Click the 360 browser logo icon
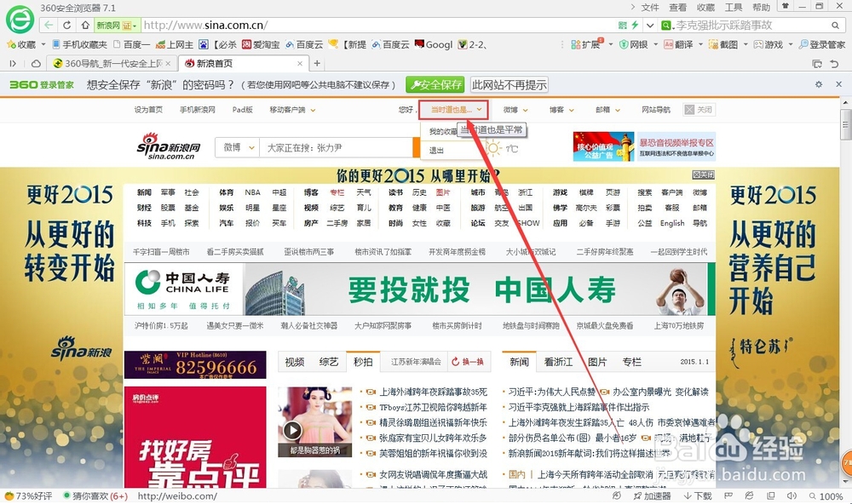 click(20, 20)
